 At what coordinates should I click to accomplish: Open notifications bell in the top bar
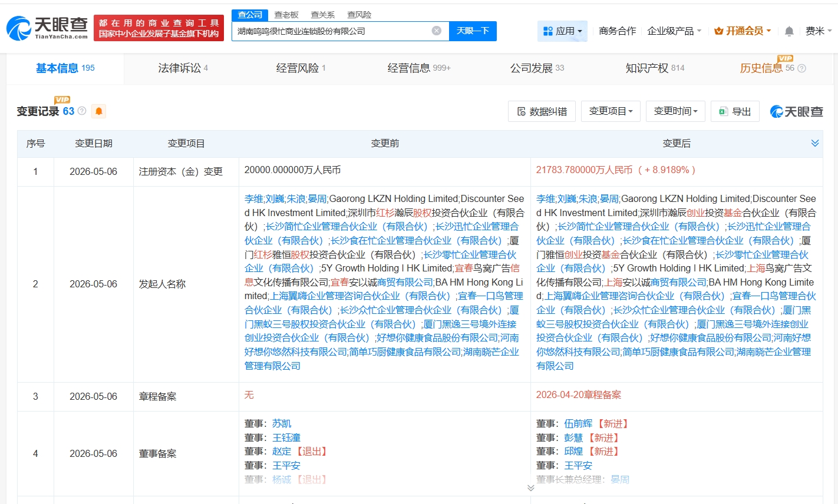[789, 31]
